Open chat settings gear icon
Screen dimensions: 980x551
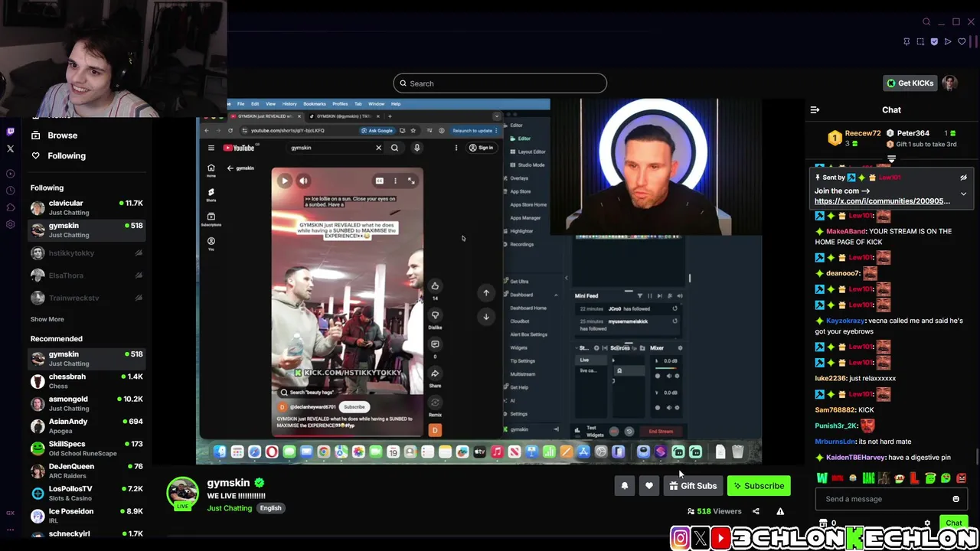[x=927, y=524]
